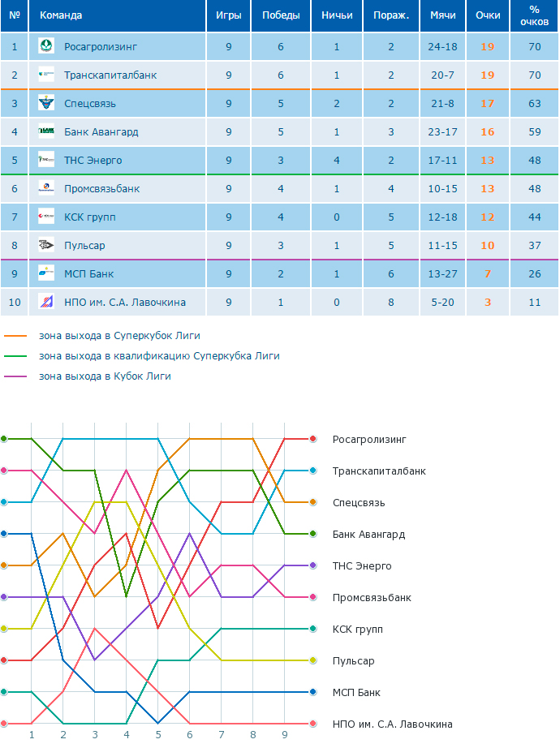Click the Мячи column header
Image resolution: width=560 pixels, height=748 pixels.
[x=442, y=15]
